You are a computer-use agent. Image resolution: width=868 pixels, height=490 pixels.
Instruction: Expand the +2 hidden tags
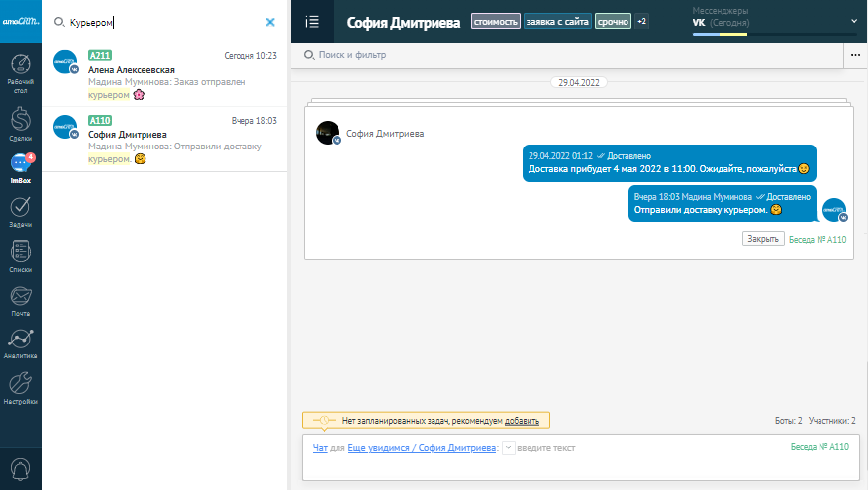point(642,21)
